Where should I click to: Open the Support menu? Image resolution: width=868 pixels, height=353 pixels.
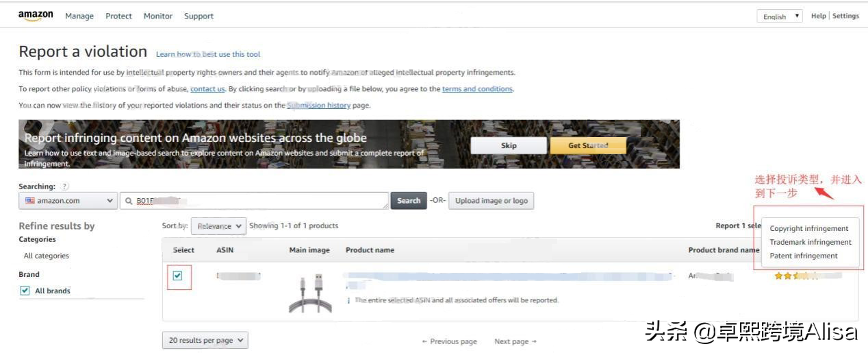pos(199,16)
